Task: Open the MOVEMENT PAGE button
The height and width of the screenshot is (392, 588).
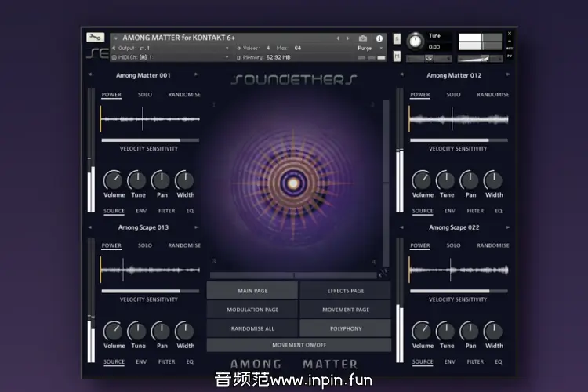Action: click(346, 310)
